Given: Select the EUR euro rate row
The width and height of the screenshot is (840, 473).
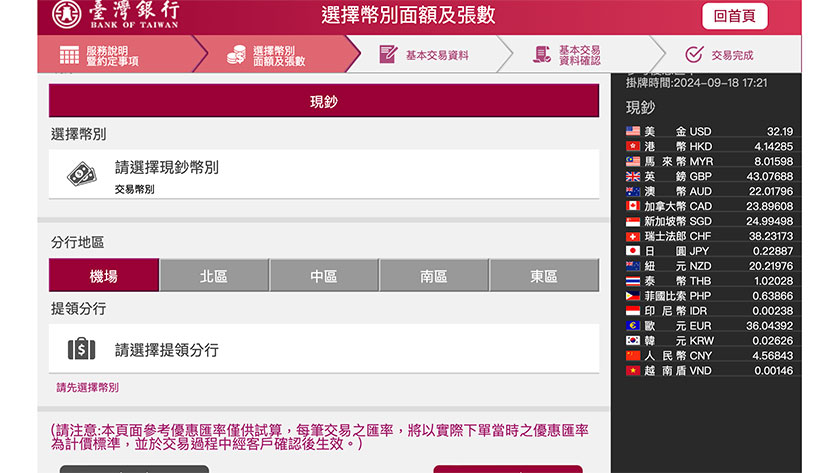Looking at the screenshot, I should click(x=710, y=326).
